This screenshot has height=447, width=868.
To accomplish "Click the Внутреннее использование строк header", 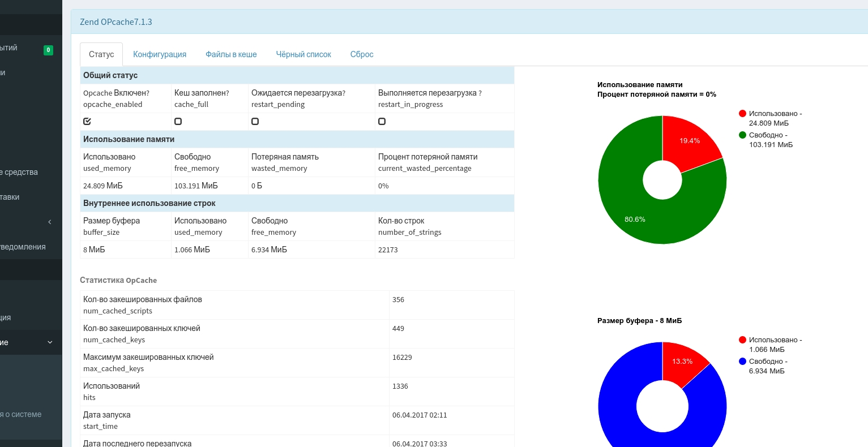I will coord(297,203).
